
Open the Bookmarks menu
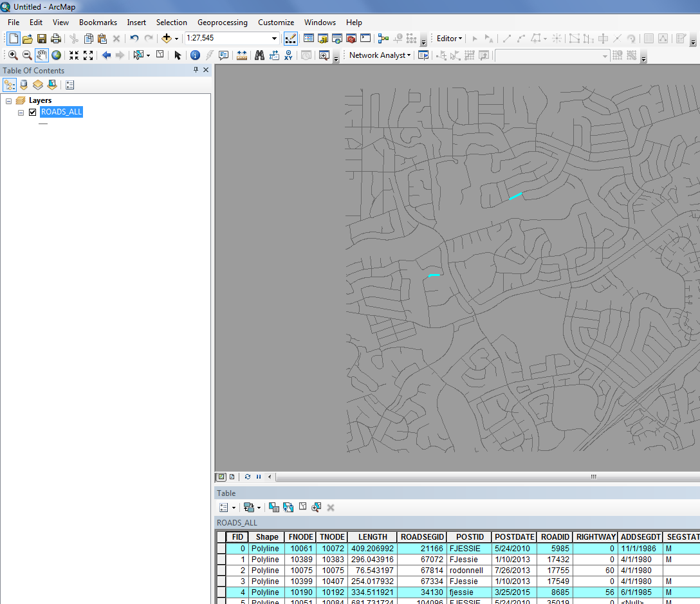coord(98,23)
